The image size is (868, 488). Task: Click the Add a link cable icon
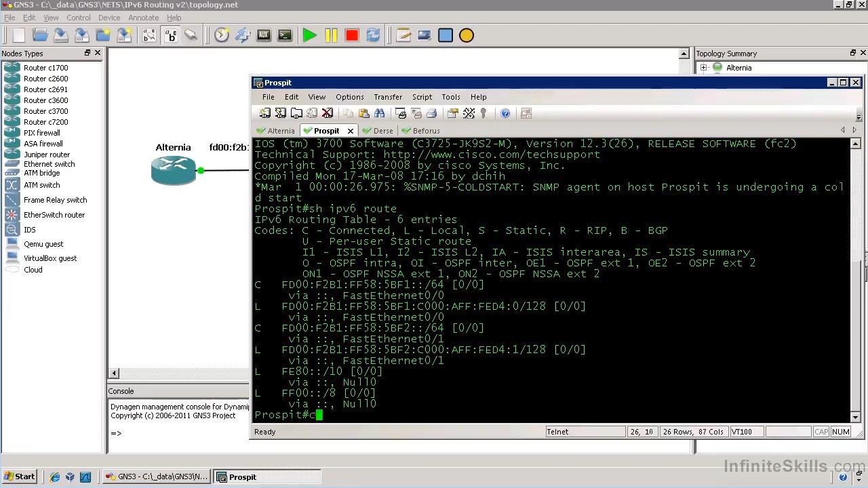191,35
